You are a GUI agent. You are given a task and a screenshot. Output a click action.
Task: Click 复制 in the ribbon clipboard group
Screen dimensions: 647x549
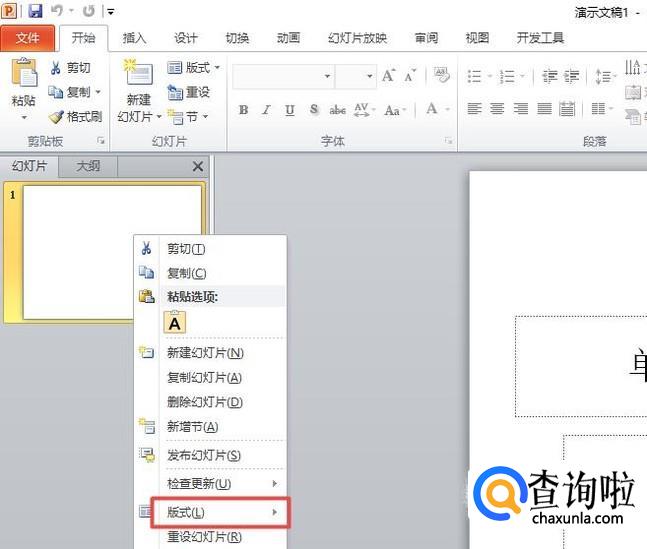69,92
